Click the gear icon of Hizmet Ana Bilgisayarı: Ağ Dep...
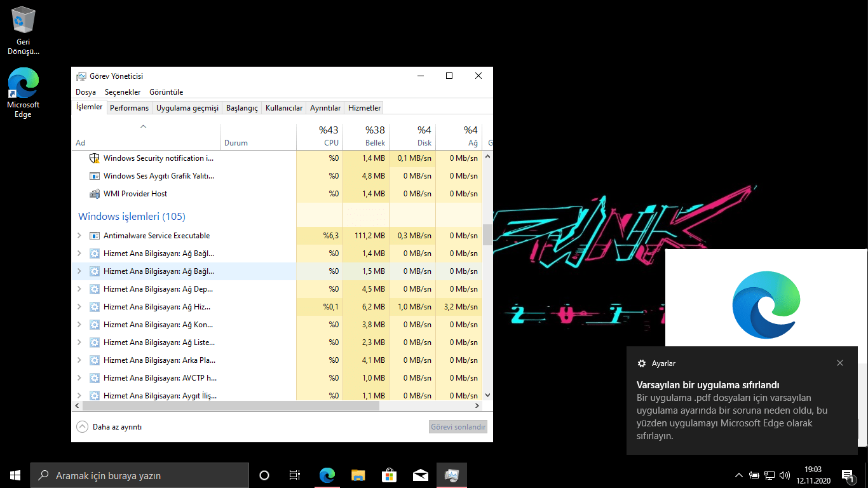 [x=95, y=289]
